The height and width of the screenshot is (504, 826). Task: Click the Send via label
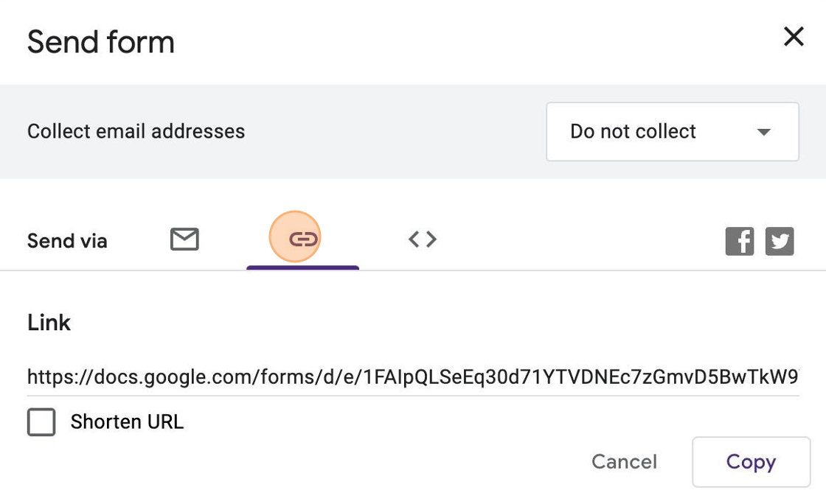[x=67, y=241]
